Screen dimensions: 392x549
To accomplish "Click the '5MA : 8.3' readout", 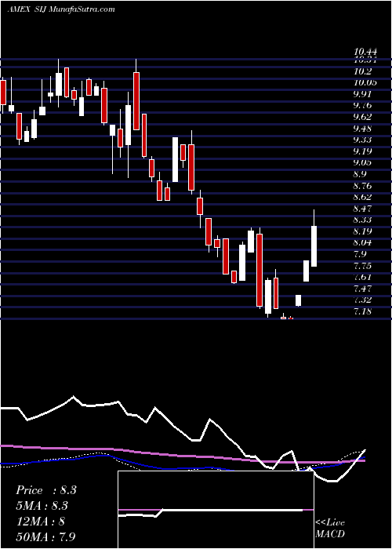I will point(42,506).
